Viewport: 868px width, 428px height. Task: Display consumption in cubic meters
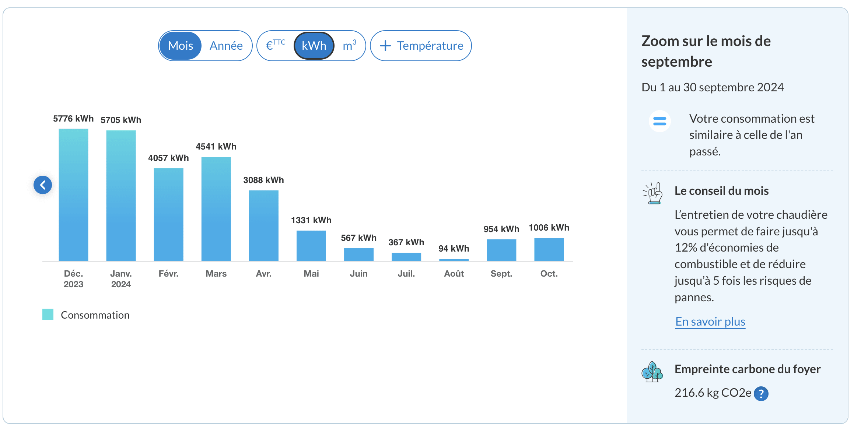[349, 46]
